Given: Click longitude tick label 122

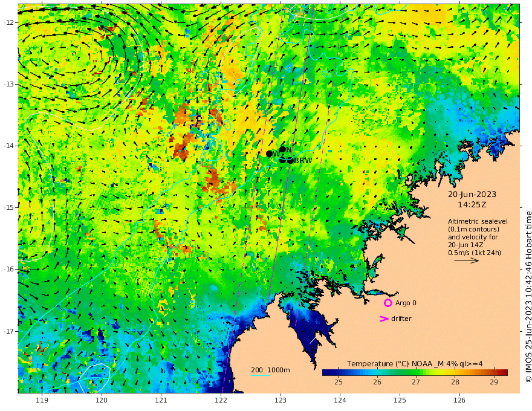Looking at the screenshot, I should coord(221,401).
